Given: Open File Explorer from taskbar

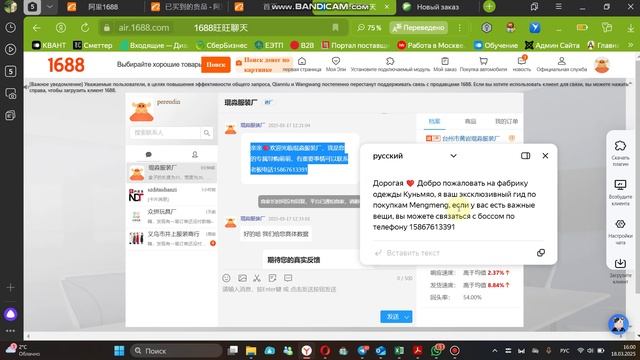Looking at the screenshot, I should 251,351.
